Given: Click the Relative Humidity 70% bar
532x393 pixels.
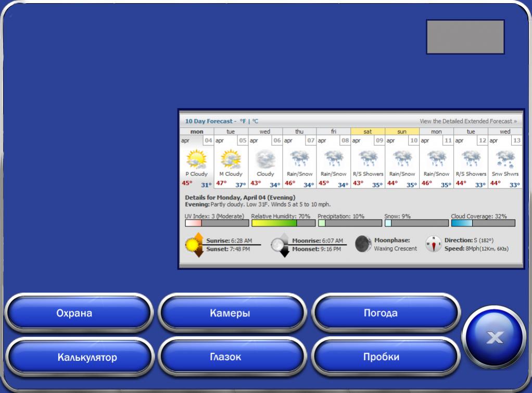Looking at the screenshot, I should click(x=283, y=223).
